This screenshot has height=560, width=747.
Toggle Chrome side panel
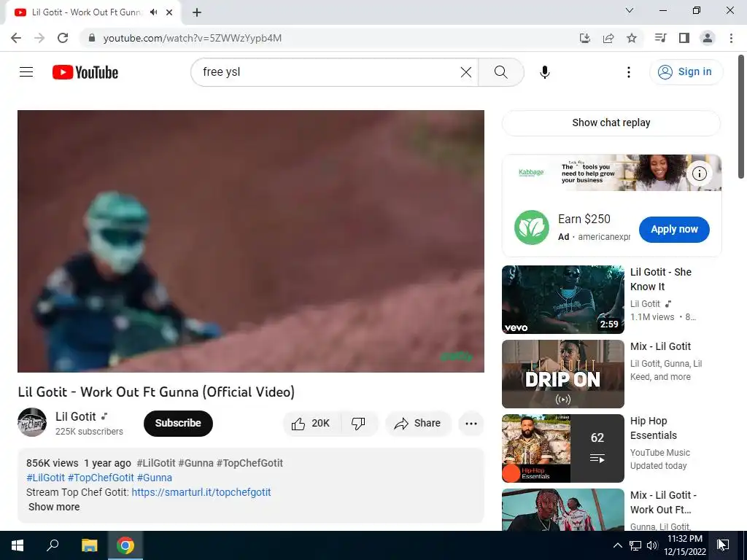(x=684, y=38)
